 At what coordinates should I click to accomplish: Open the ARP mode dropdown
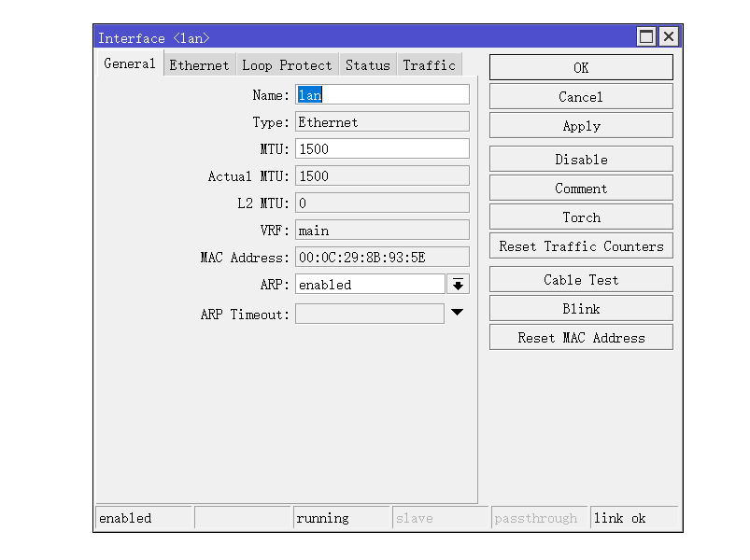(x=458, y=285)
